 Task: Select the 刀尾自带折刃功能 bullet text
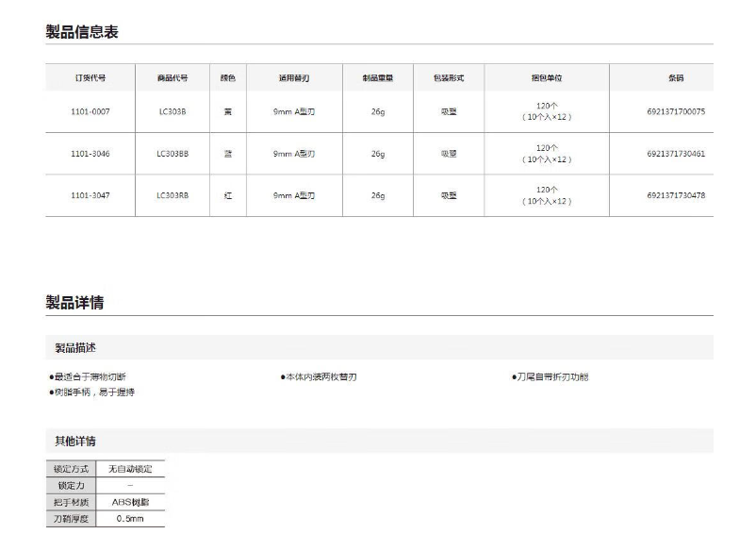[x=550, y=377]
